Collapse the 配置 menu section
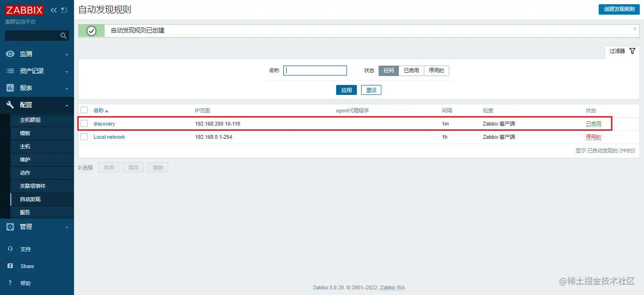644x295 pixels. (66, 105)
